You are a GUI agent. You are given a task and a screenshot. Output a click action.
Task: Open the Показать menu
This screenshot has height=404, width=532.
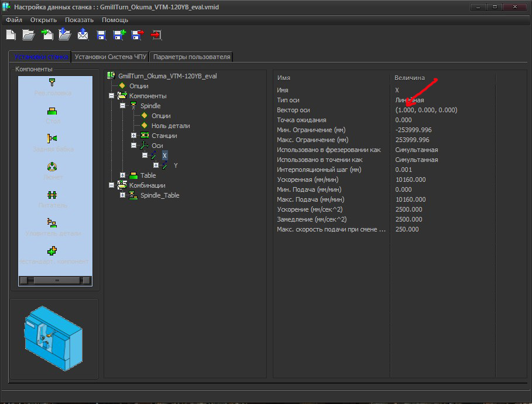click(x=79, y=20)
